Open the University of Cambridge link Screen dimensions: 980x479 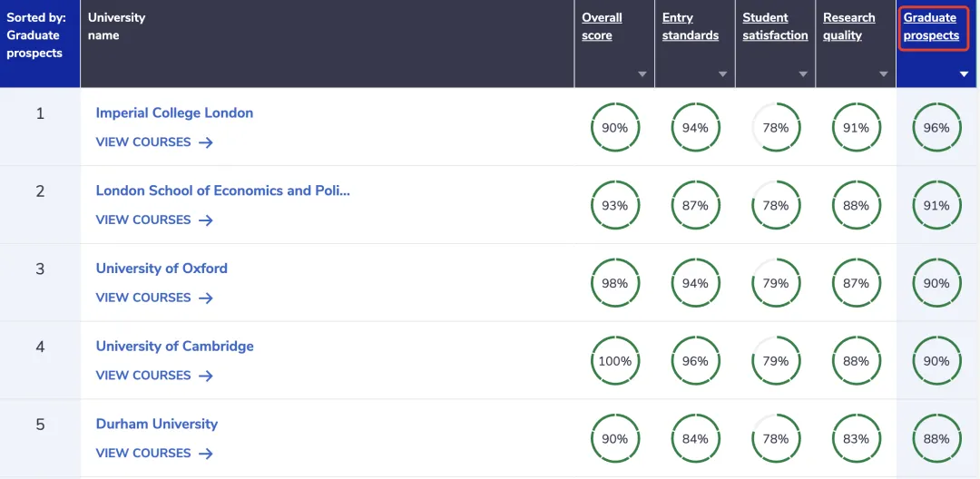click(174, 346)
